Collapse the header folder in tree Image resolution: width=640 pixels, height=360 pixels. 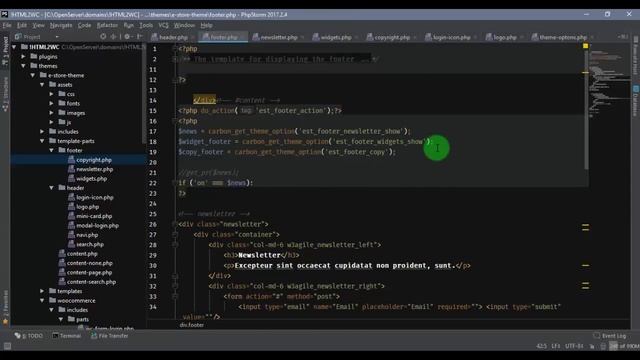pyautogui.click(x=52, y=188)
